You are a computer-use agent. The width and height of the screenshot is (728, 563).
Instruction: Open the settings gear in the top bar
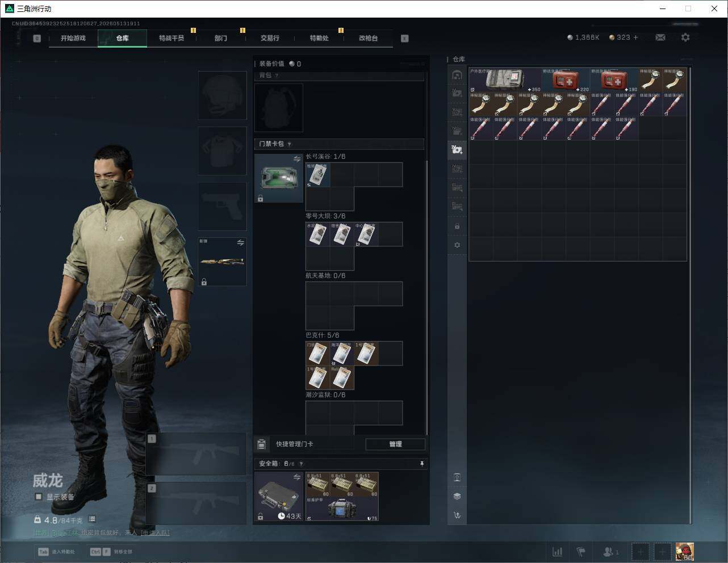click(685, 37)
